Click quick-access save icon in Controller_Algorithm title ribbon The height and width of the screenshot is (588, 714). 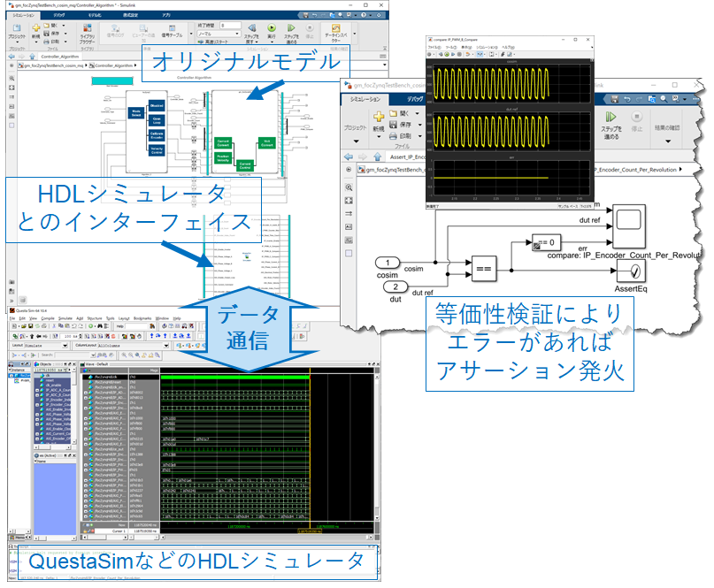[x=305, y=15]
